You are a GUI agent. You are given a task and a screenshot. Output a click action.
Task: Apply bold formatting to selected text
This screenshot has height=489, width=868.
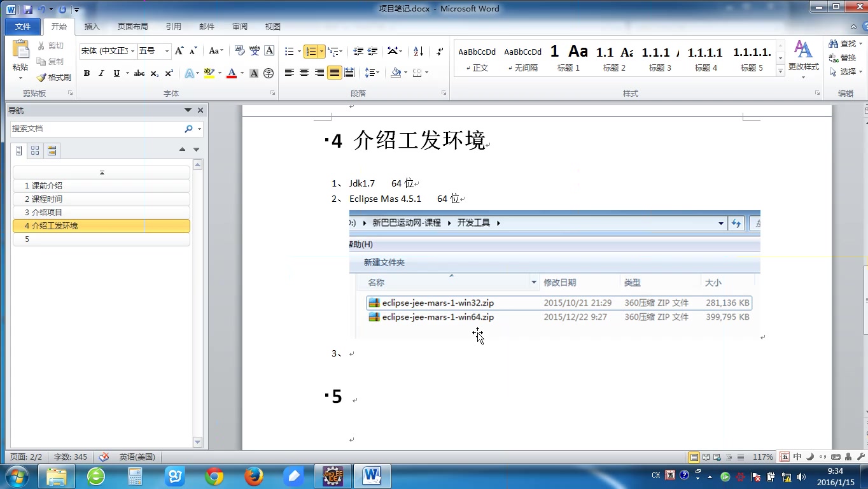coord(87,73)
